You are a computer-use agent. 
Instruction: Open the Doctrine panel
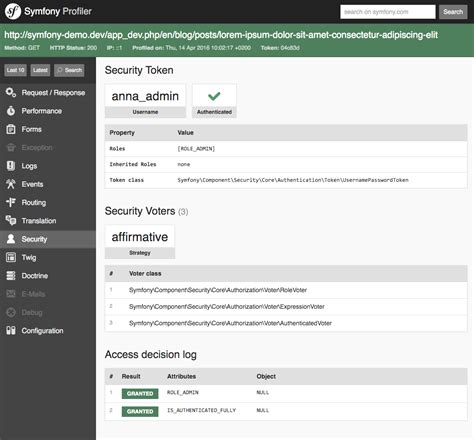pyautogui.click(x=48, y=276)
